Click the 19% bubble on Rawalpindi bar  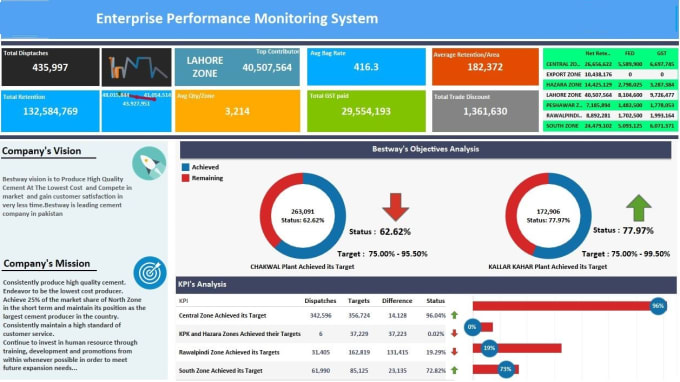[x=489, y=348]
